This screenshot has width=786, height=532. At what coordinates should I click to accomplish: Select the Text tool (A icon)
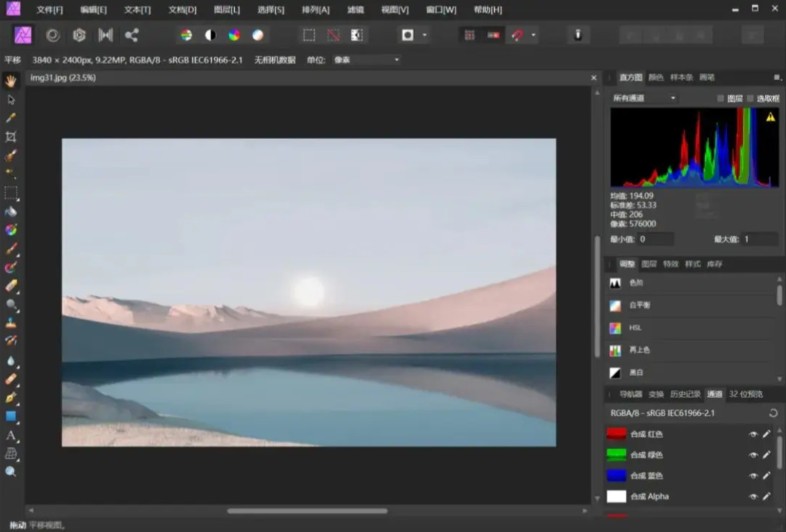point(11,435)
